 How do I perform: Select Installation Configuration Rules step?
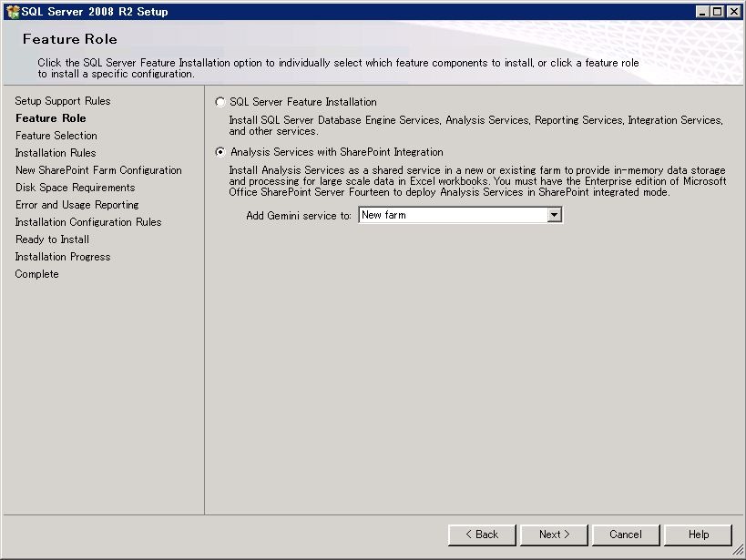pos(88,222)
